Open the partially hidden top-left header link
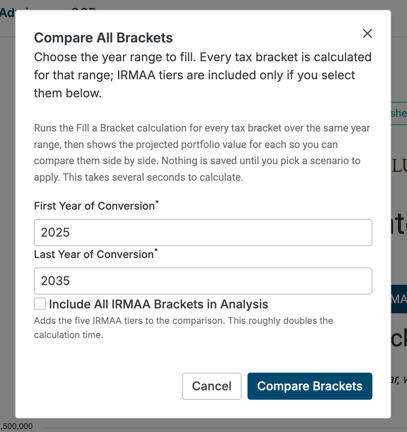407x432 pixels. [x=7, y=13]
